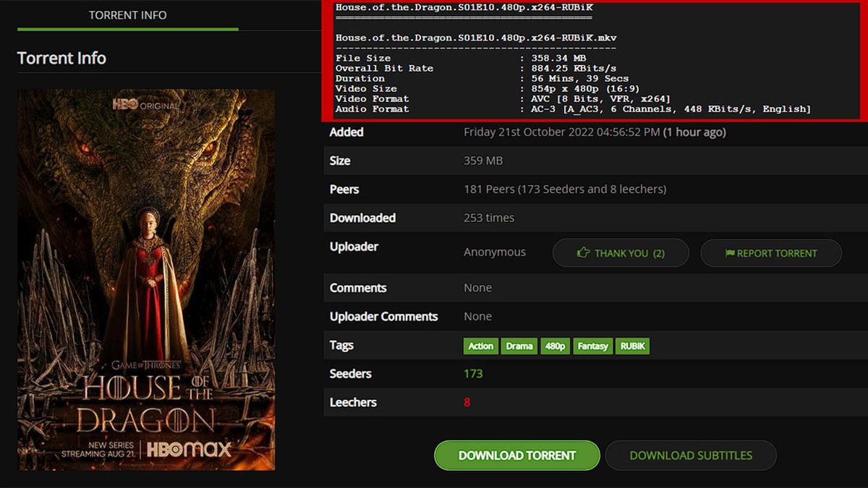Click the file details box outlined in red
This screenshot has width=868, height=488.
tap(591, 61)
